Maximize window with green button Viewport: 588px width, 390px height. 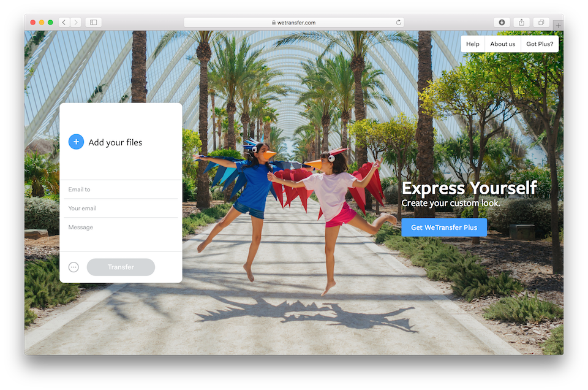pos(50,23)
